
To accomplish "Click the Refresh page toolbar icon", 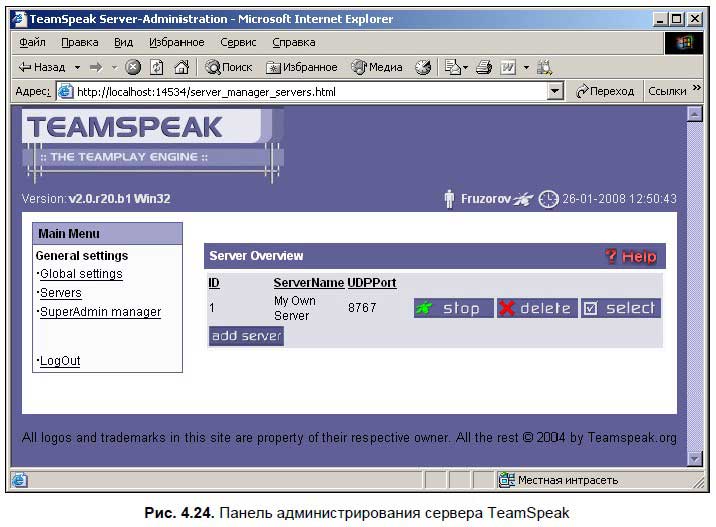I will (x=157, y=67).
